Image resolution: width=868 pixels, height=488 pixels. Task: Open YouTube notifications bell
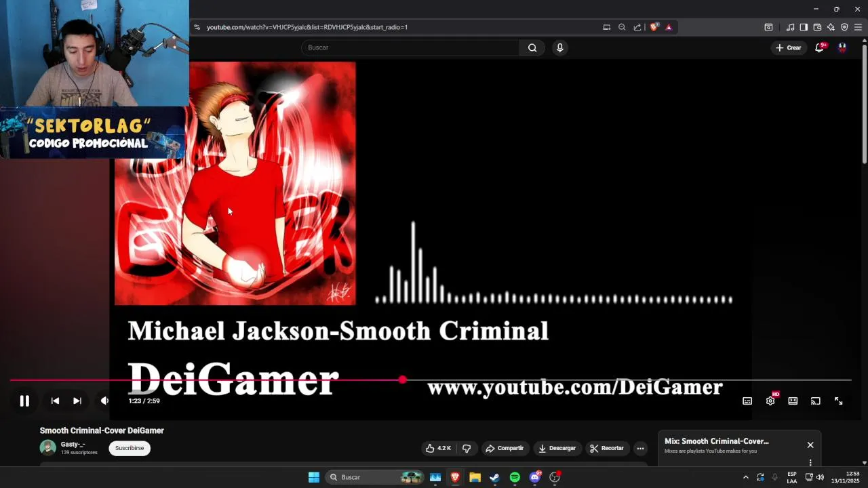click(x=819, y=47)
